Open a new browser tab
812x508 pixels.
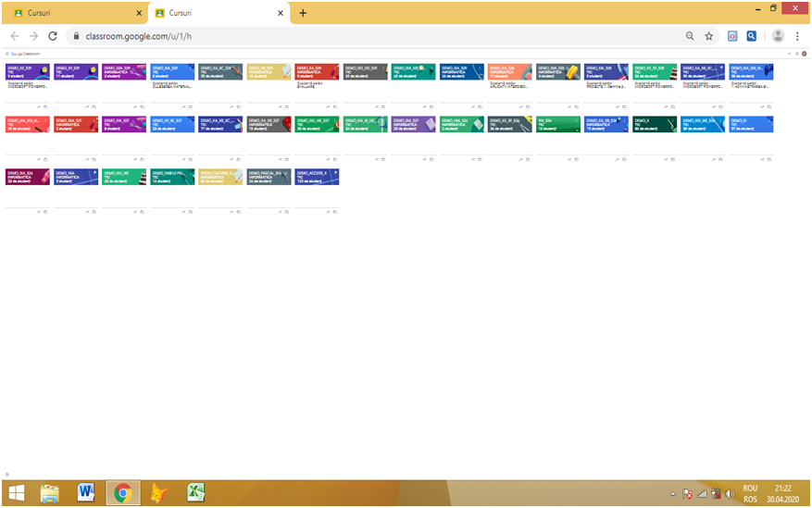tap(303, 13)
